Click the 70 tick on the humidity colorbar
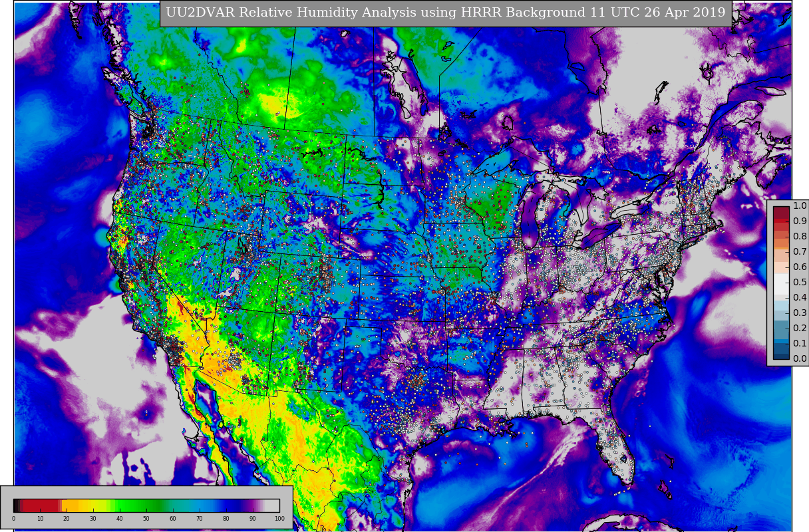This screenshot has height=532, width=809. tap(200, 519)
